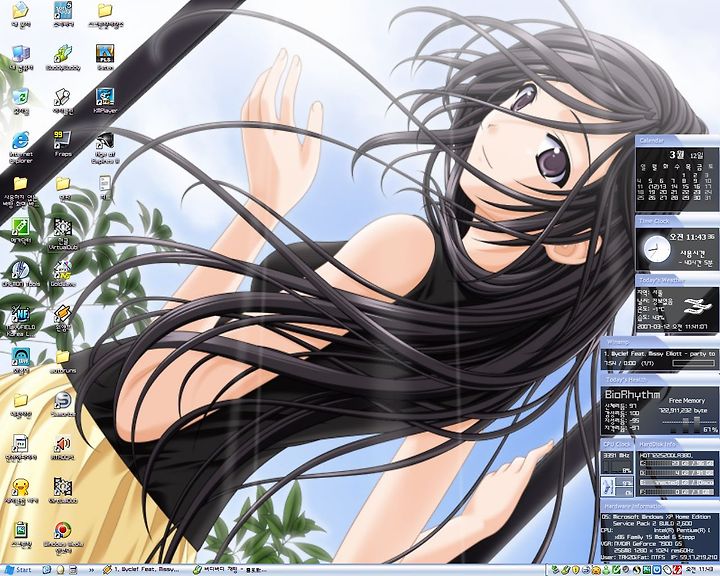The height and width of the screenshot is (576, 720).
Task: Open the blue smiley face shortcut
Action: click(21, 357)
